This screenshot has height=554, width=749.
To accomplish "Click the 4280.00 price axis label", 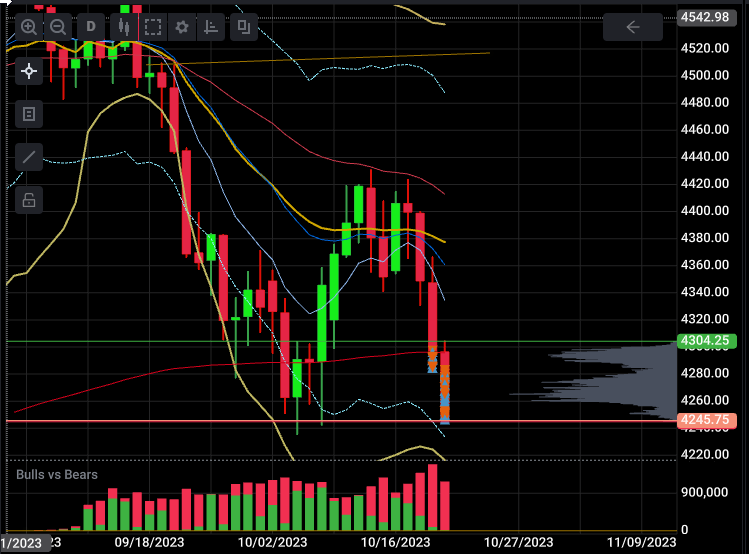I will coord(705,373).
